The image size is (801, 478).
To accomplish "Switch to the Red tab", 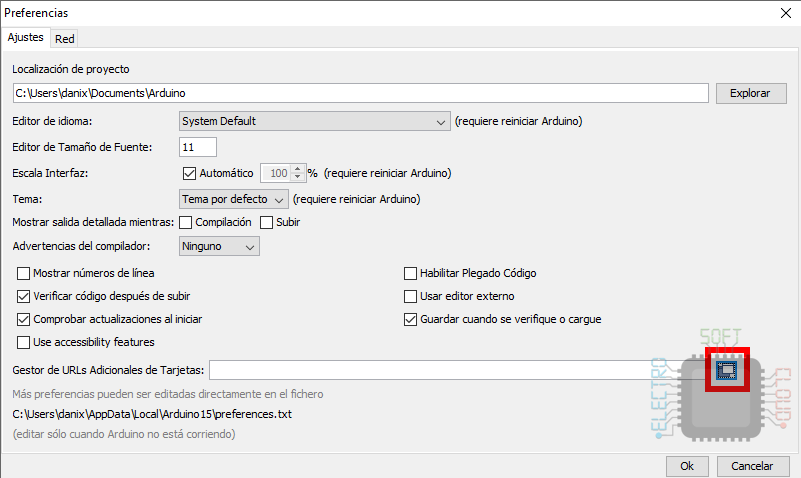I will (65, 39).
